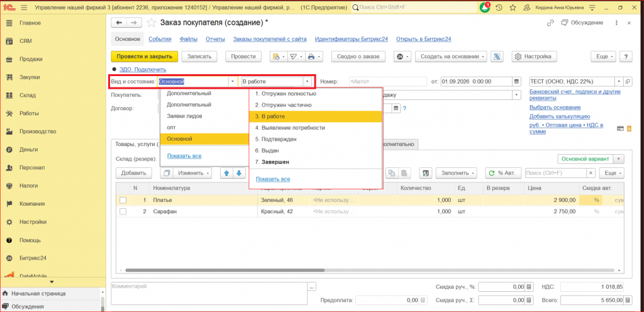The image size is (644, 312).
Task: Expand more sidebar sections with the down arrow
Action: [52, 282]
